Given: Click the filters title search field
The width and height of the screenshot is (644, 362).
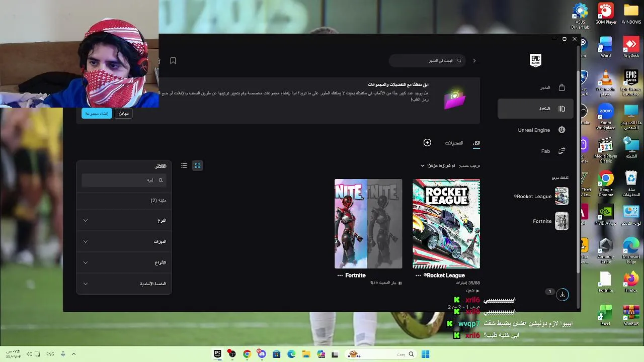Looking at the screenshot, I should click(x=124, y=180).
